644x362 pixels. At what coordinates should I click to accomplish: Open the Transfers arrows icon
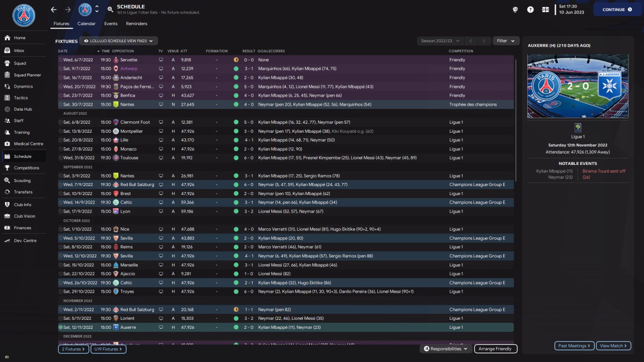pyautogui.click(x=7, y=192)
